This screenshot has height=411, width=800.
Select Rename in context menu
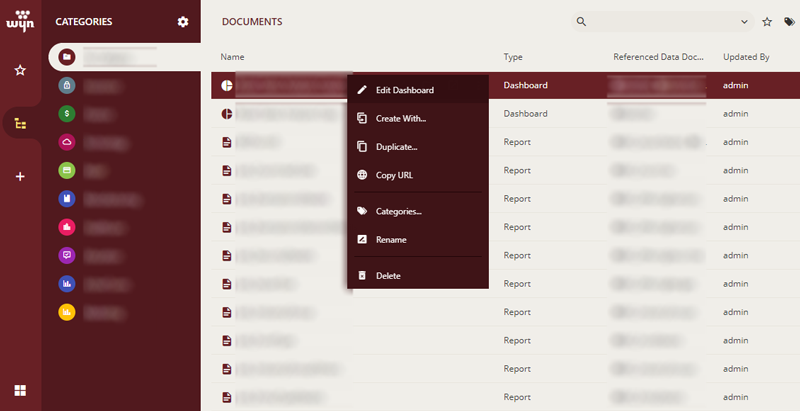coord(391,239)
